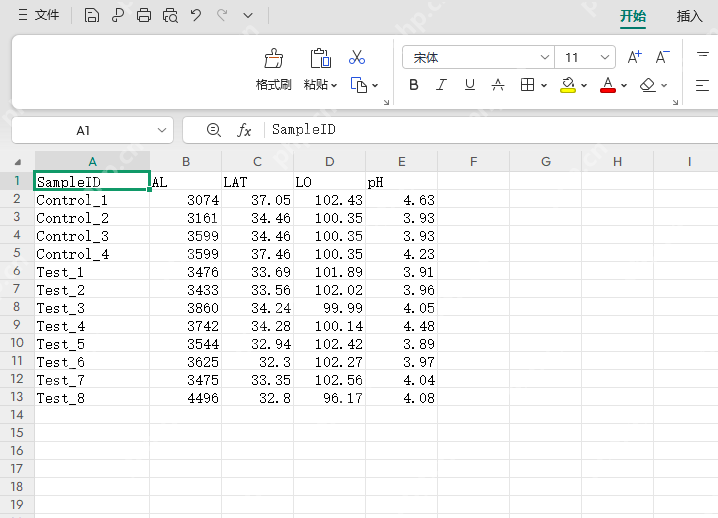Toggle Bold formatting
This screenshot has height=518, width=718.
coord(414,85)
